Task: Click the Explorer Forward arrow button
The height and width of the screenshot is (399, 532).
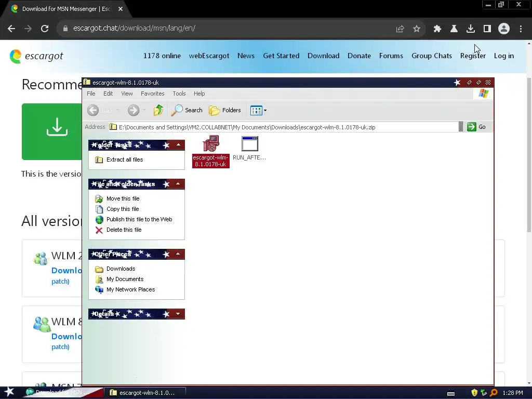Action: coord(134,110)
